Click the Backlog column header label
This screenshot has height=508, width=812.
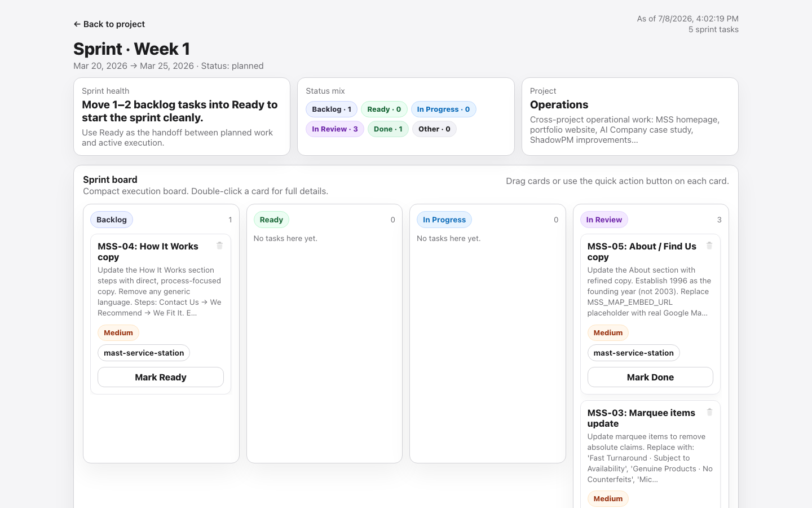(x=112, y=220)
